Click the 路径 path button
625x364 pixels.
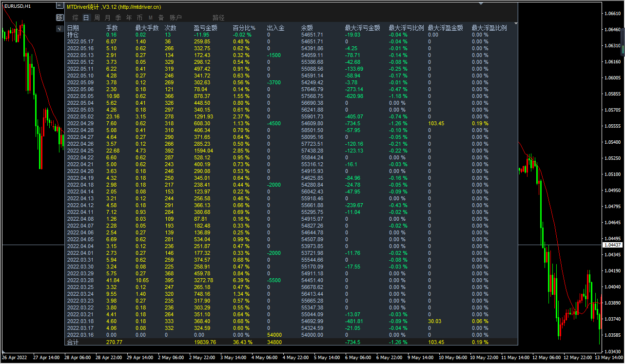pyautogui.click(x=218, y=18)
